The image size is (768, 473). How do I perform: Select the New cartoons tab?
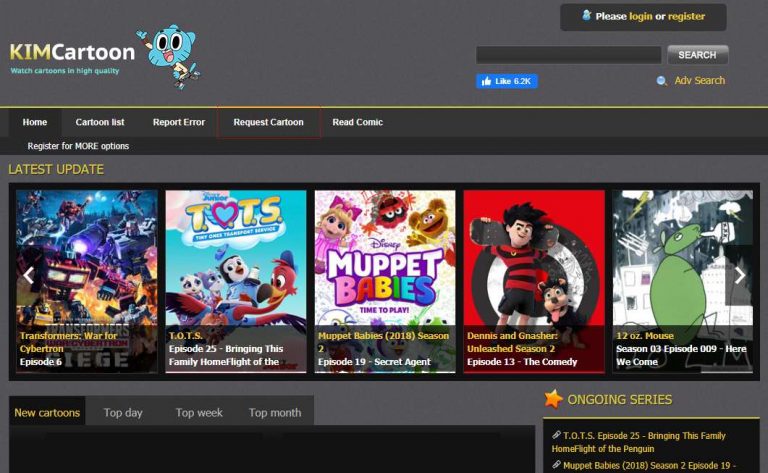coord(47,413)
